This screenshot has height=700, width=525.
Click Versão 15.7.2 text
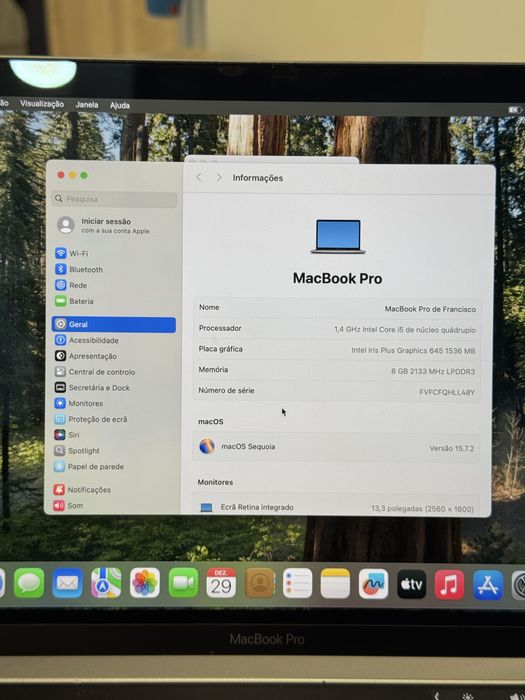tap(451, 448)
